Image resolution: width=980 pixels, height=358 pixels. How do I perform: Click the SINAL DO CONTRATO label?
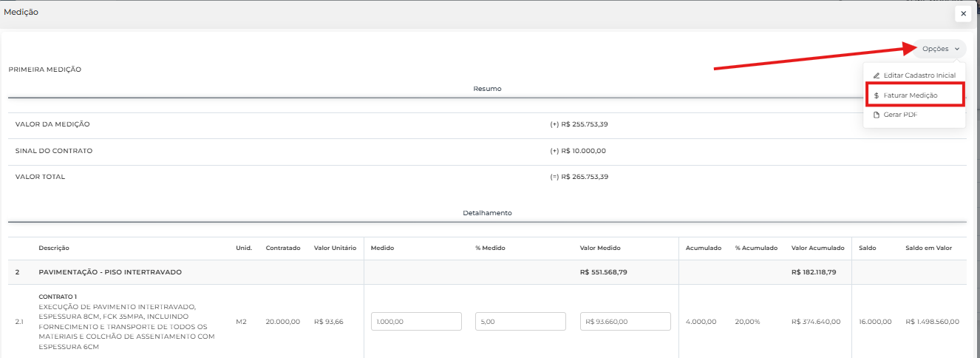(54, 151)
